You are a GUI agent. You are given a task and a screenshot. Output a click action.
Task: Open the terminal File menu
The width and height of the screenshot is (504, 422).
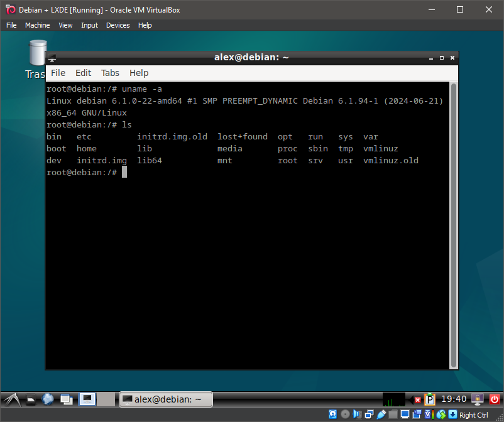(58, 73)
